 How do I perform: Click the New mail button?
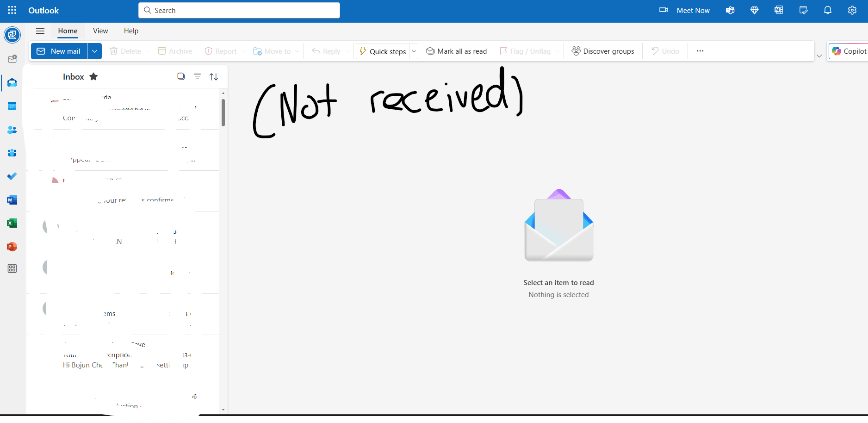tap(59, 51)
